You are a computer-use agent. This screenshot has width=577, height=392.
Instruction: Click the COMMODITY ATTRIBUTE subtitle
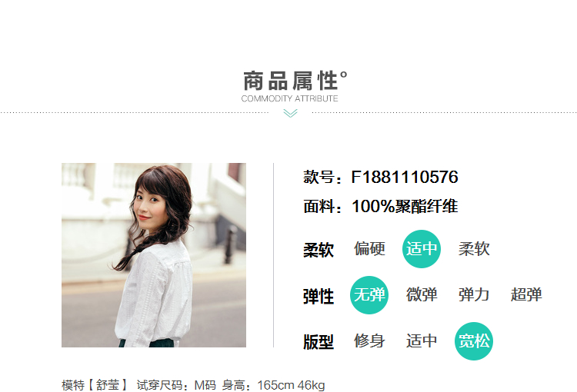pos(289,98)
